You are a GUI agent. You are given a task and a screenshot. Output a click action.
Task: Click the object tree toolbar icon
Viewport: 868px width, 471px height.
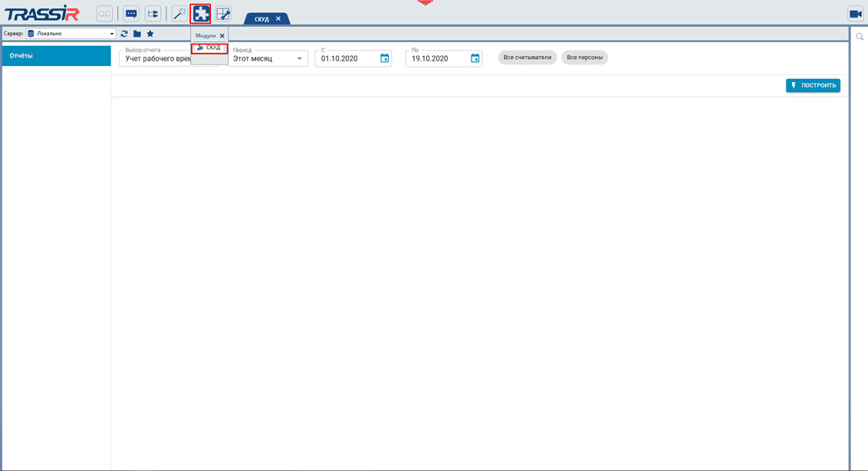pos(153,13)
